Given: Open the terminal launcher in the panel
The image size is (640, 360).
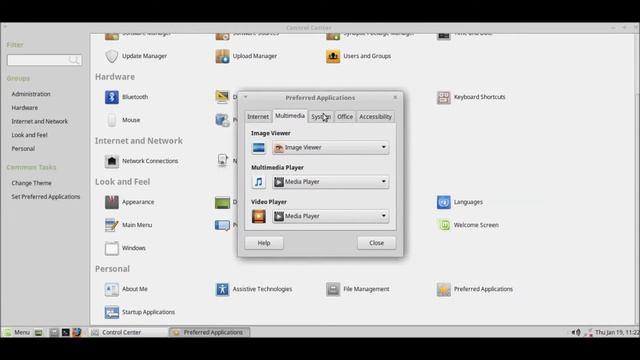Looking at the screenshot, I should pos(65,332).
